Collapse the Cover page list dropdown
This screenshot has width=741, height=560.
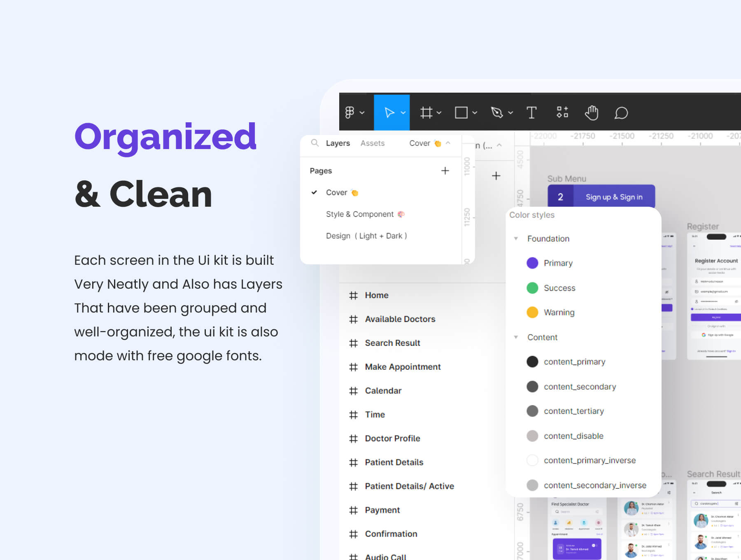448,143
